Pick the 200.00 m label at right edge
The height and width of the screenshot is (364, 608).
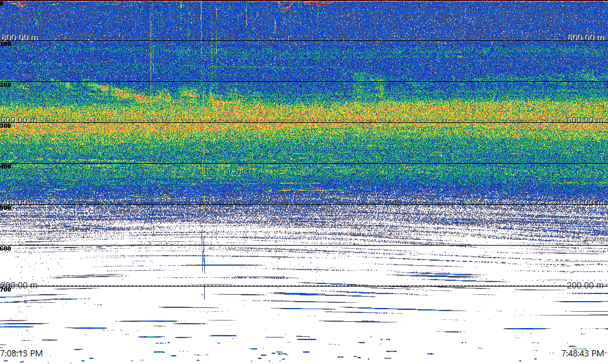coord(586,285)
